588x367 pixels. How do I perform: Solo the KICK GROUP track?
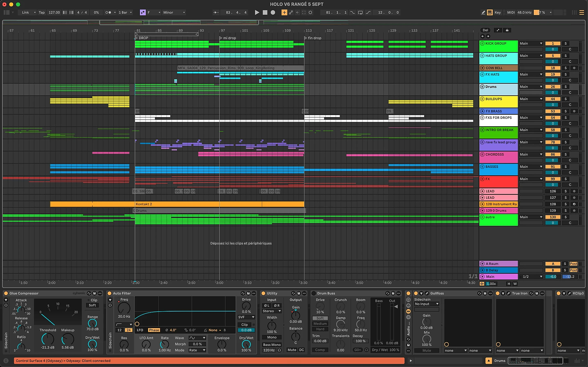click(566, 44)
